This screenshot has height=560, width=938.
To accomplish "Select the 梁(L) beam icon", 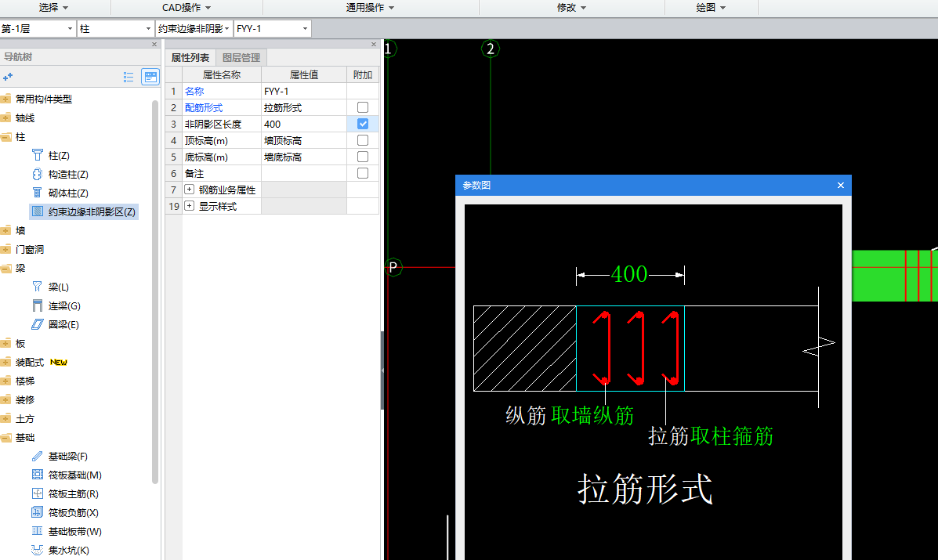I will (x=37, y=287).
